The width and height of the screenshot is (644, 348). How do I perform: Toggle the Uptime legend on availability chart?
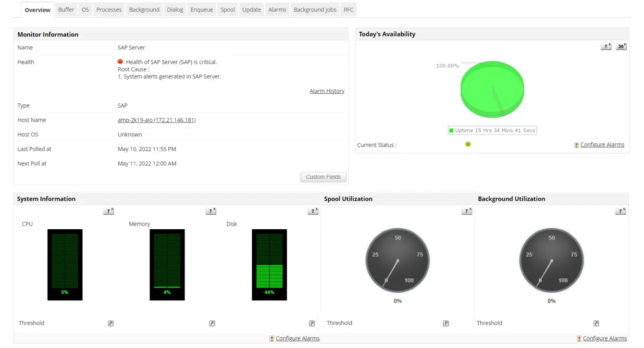(492, 130)
